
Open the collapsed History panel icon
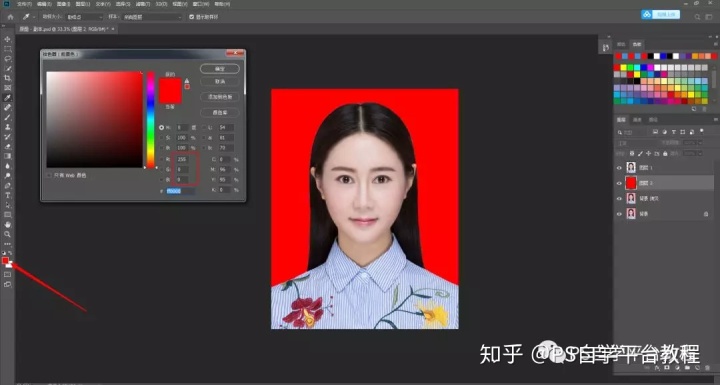[x=606, y=47]
